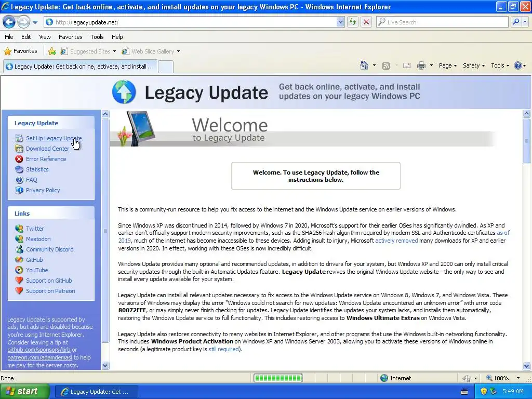Image resolution: width=532 pixels, height=399 pixels.
Task: Click the Mastodon link icon
Action: tap(19, 239)
